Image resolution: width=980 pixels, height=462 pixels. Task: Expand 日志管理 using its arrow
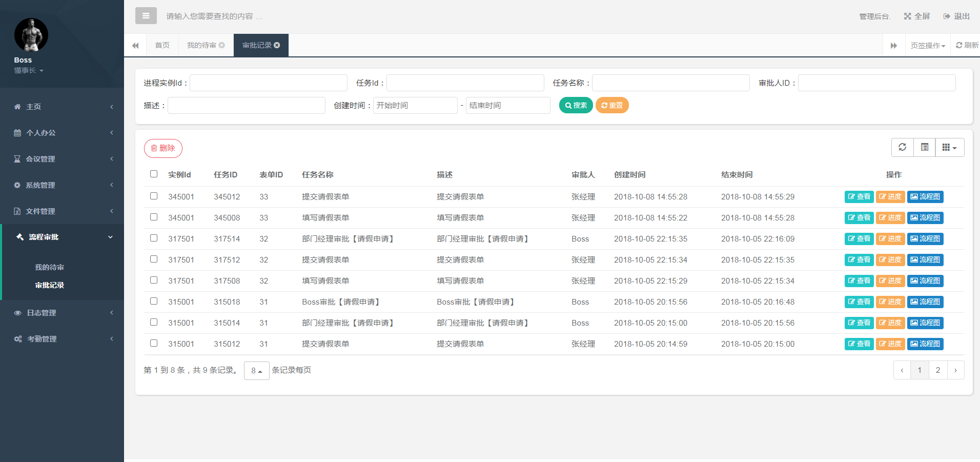click(x=111, y=313)
